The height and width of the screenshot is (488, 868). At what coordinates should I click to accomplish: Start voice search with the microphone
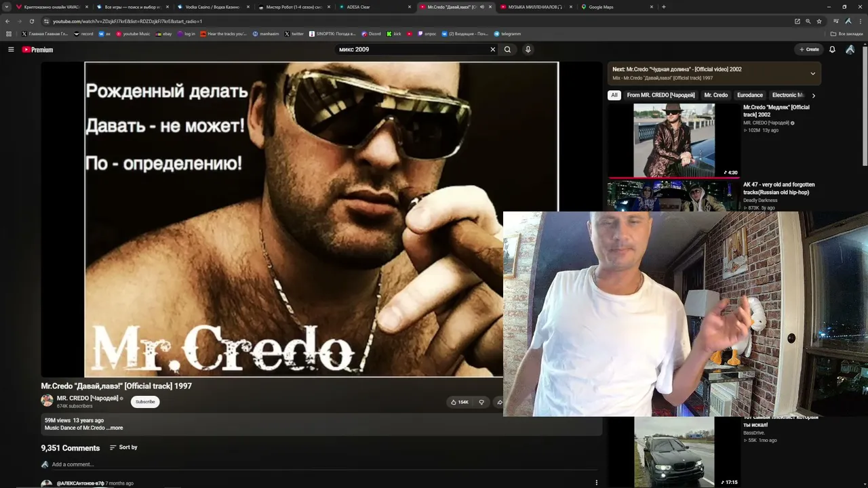[528, 49]
